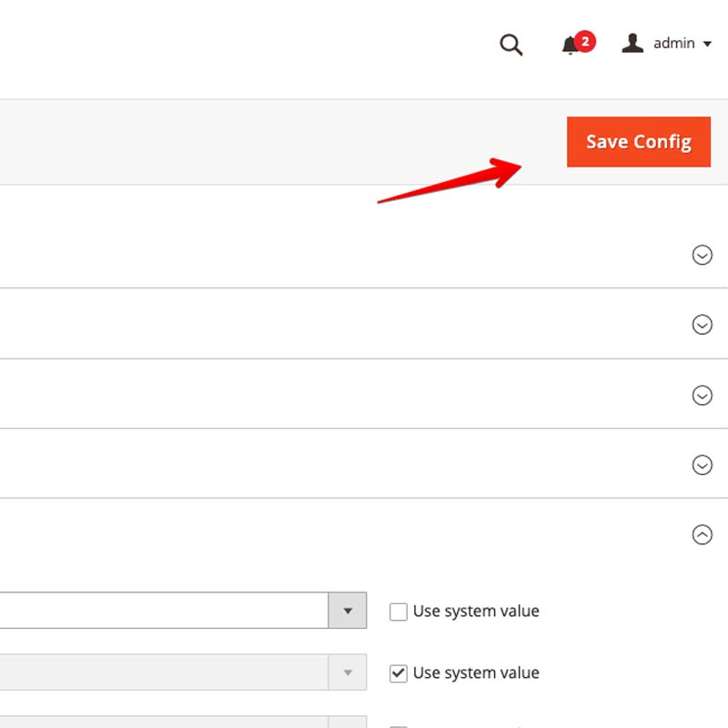Open notifications via the bell icon
The width and height of the screenshot is (728, 728).
point(571,45)
